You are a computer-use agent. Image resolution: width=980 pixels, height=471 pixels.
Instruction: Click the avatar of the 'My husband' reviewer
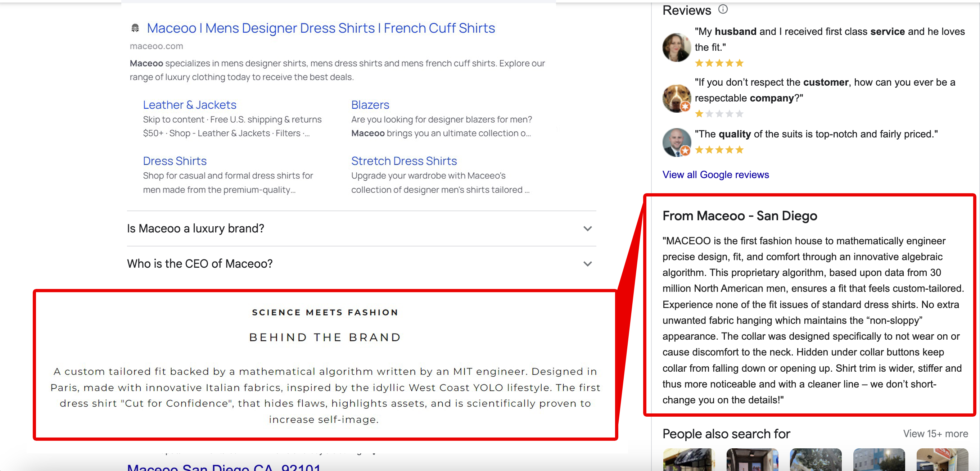676,47
